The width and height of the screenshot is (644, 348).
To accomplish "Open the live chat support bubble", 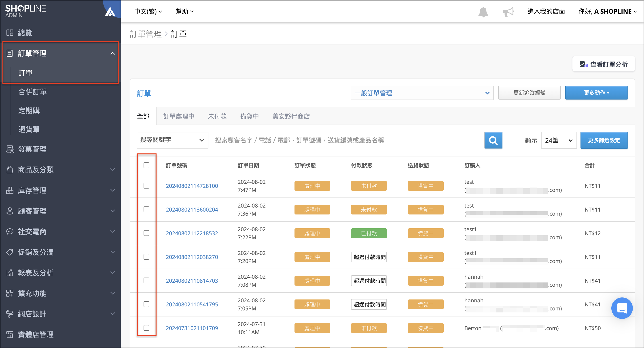I will [622, 308].
